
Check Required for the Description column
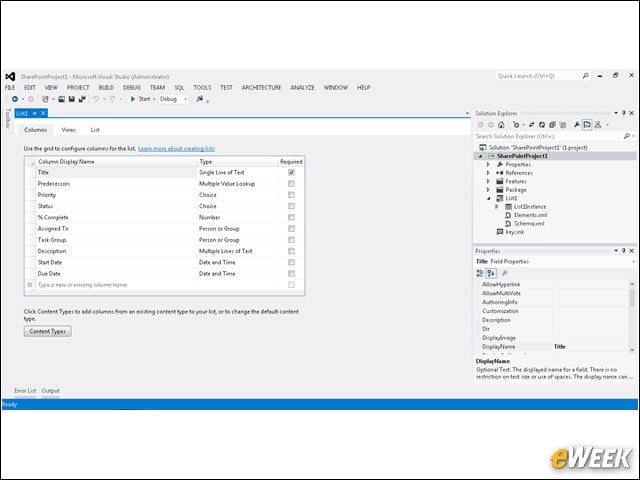coord(291,251)
